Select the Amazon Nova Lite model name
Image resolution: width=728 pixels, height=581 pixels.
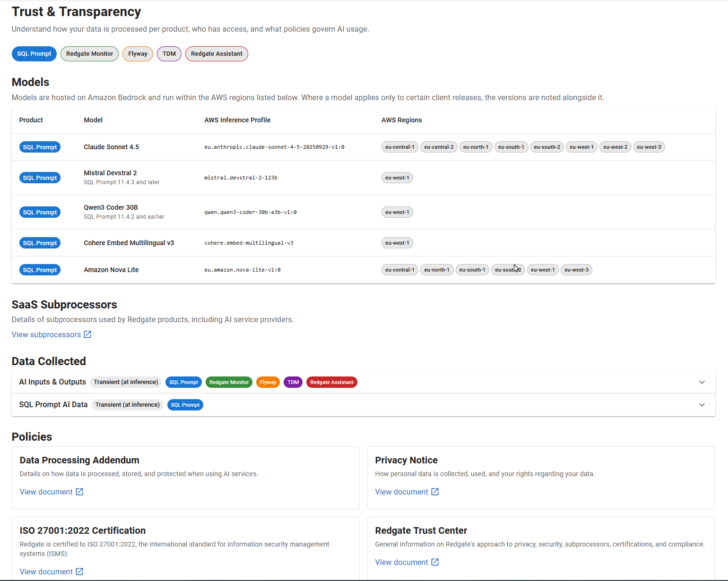tap(111, 270)
